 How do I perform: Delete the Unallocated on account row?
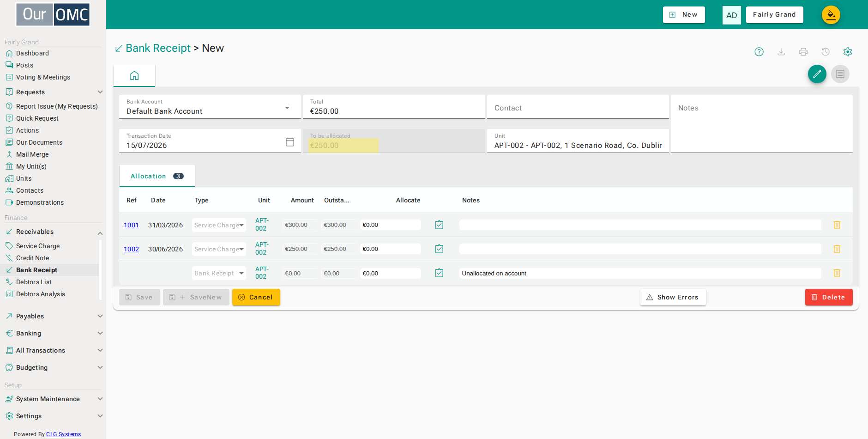click(837, 273)
